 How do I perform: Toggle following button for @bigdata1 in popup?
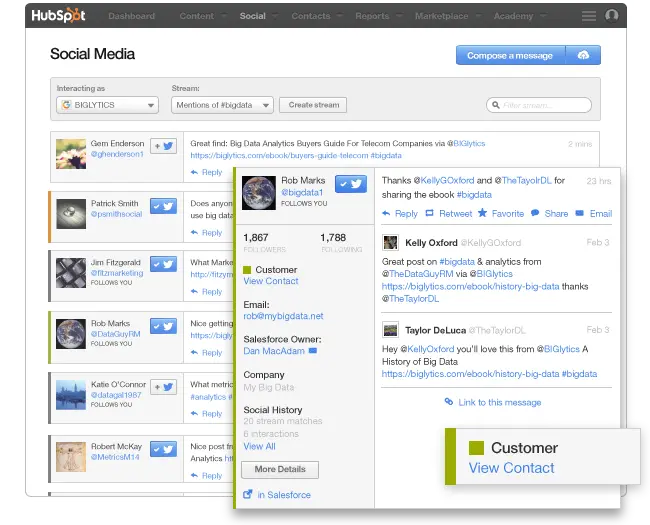(351, 184)
